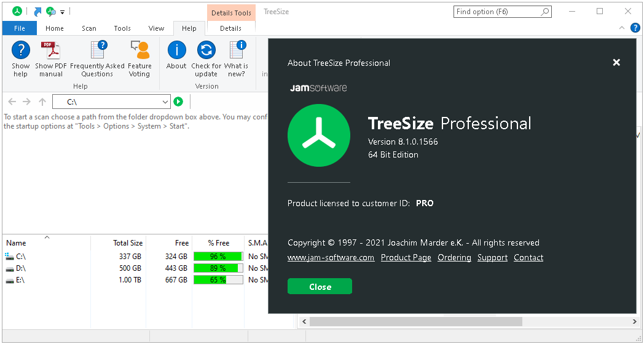Click the scrollbar right arrow
This screenshot has width=644, height=344.
coord(635,321)
